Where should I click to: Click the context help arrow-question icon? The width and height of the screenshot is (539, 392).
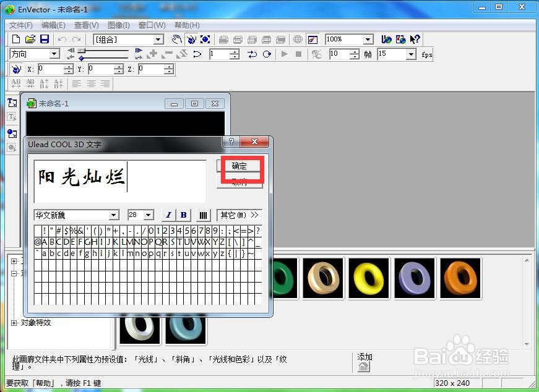pyautogui.click(x=415, y=39)
